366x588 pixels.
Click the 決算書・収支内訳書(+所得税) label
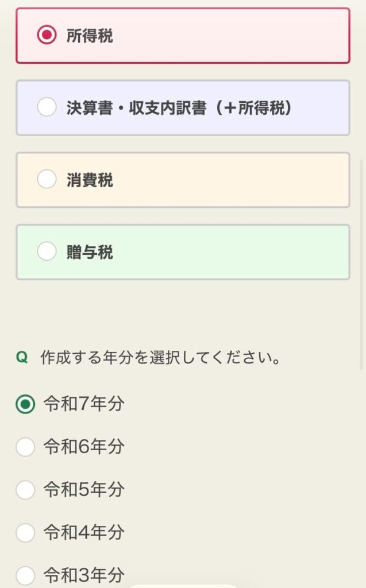[179, 108]
